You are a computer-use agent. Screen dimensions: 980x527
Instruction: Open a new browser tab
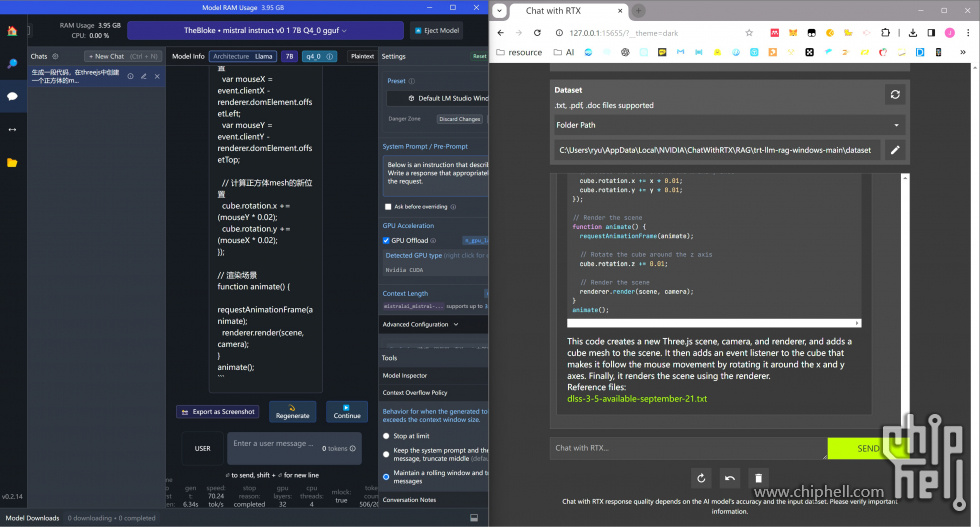tap(638, 11)
